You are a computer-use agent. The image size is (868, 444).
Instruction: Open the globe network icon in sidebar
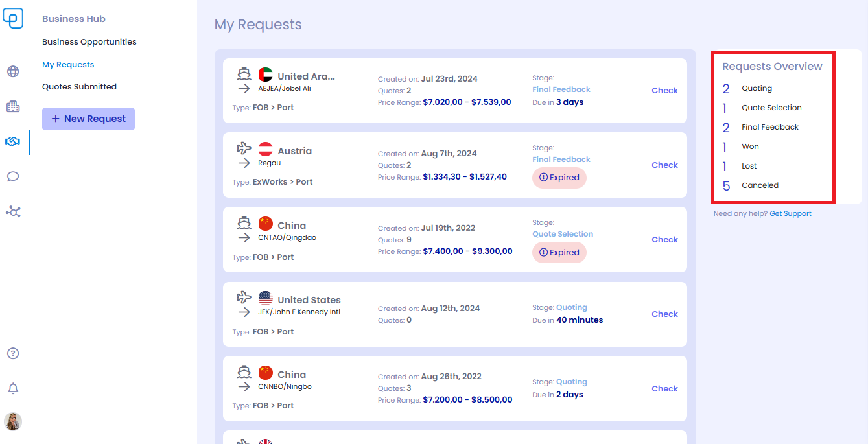pos(13,71)
